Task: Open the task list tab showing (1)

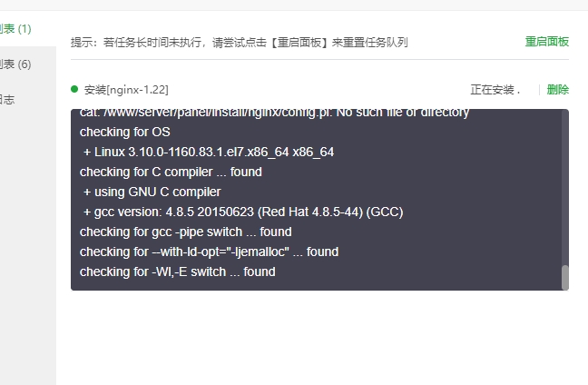Action: tap(15, 29)
